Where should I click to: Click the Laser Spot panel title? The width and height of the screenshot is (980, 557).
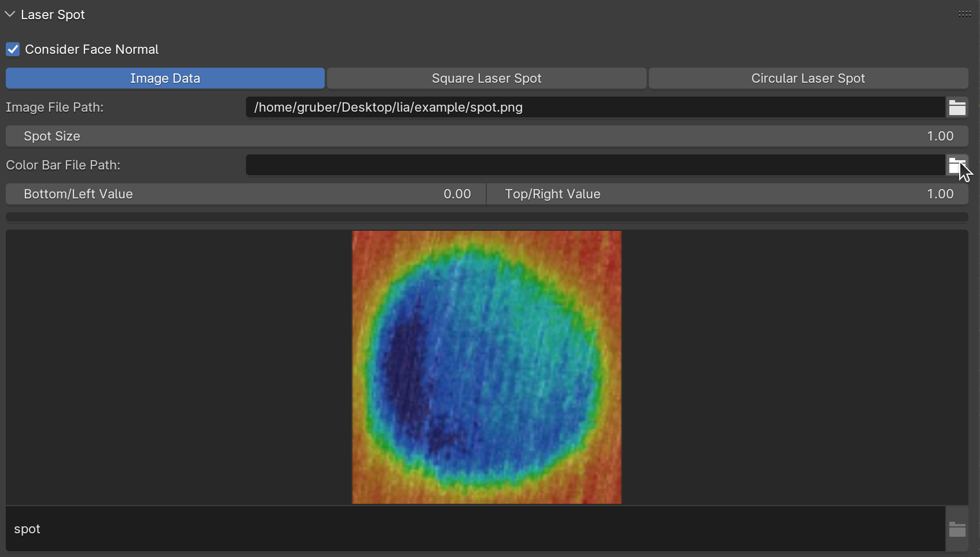pyautogui.click(x=53, y=14)
